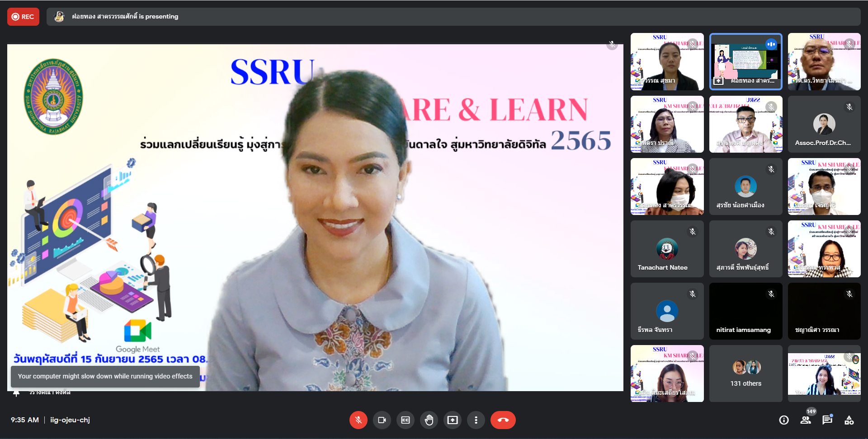This screenshot has width=868, height=439.
Task: Open the activities panel
Action: point(849,420)
